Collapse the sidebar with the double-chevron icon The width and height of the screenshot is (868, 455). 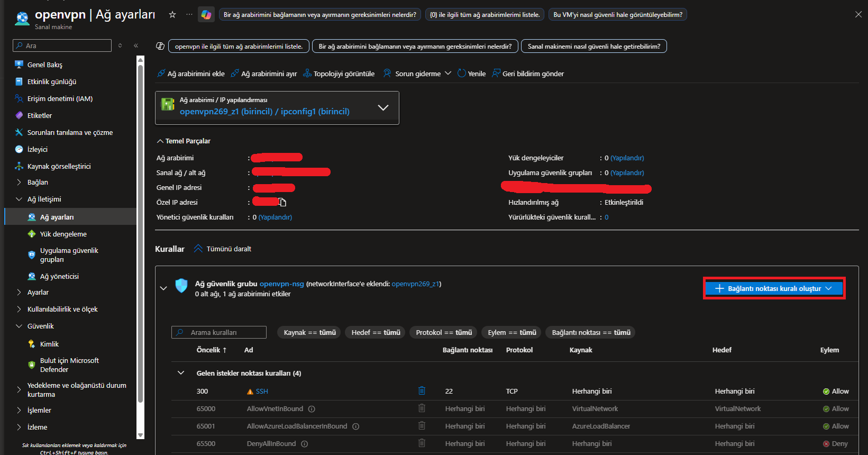[136, 46]
